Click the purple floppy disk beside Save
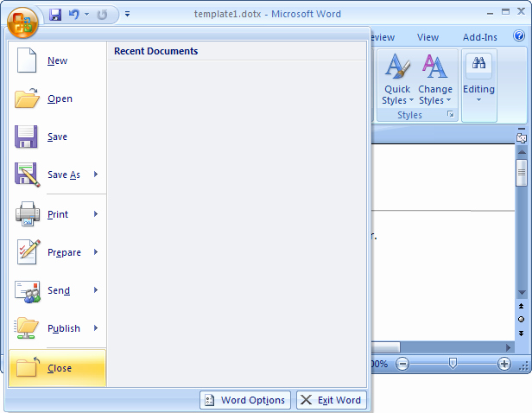Screen dimensions: 532x413 26,137
